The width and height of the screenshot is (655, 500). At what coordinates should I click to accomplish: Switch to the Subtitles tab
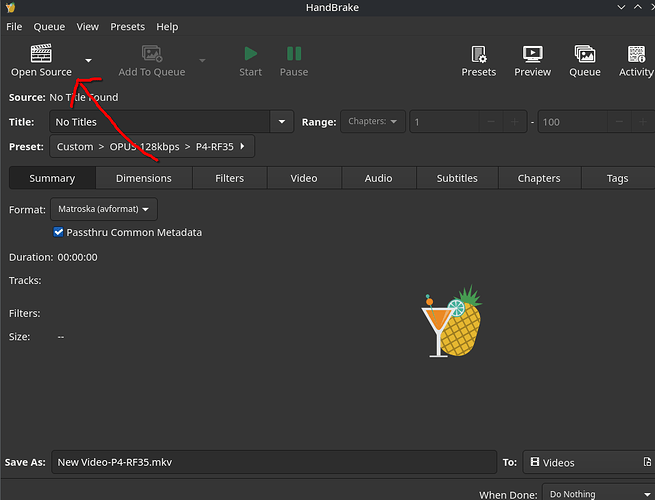point(457,178)
